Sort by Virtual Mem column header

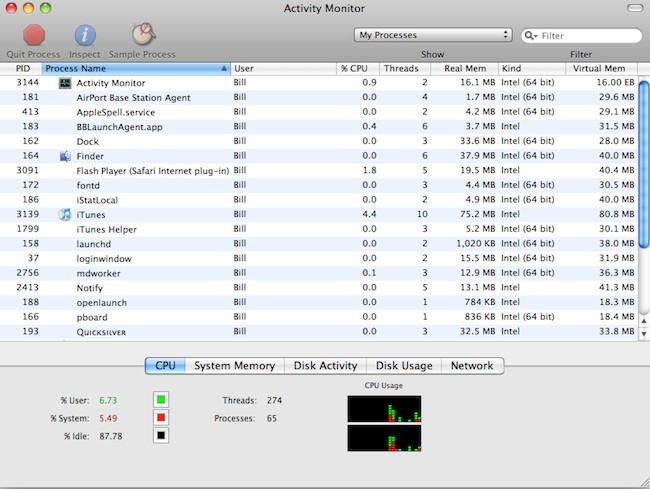click(x=601, y=68)
